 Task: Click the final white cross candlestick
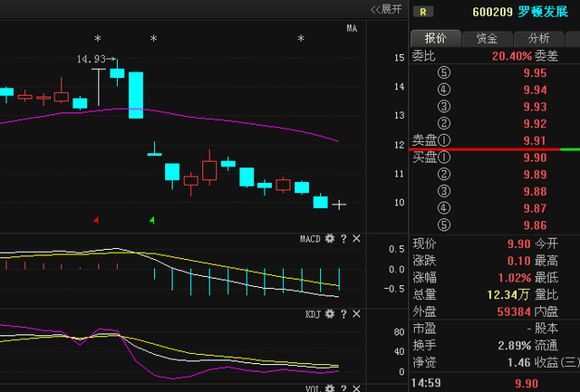click(x=339, y=205)
